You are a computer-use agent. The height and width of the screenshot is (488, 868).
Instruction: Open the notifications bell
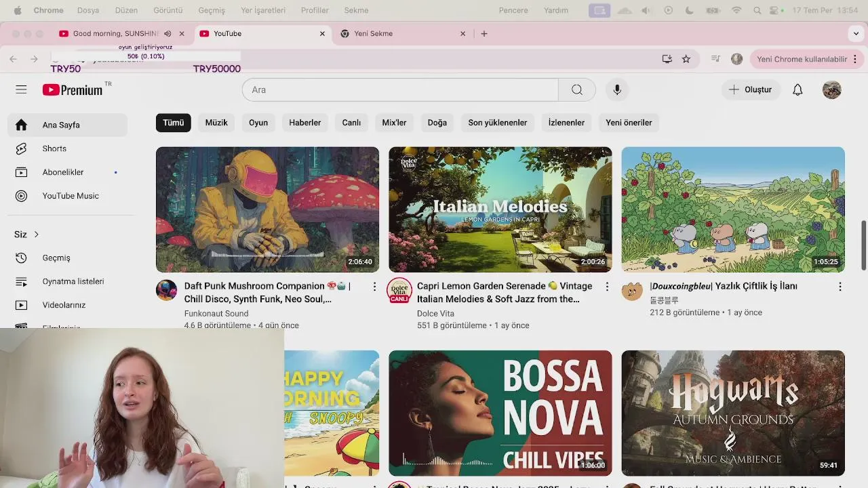point(797,89)
